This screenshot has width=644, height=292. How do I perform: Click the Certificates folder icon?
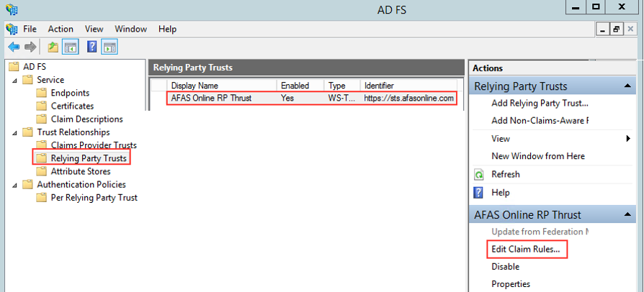[42, 106]
